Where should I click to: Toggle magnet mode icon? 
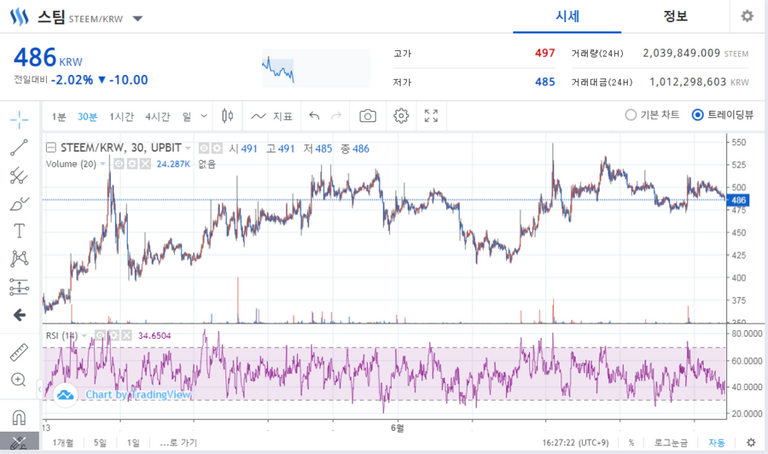pyautogui.click(x=19, y=417)
